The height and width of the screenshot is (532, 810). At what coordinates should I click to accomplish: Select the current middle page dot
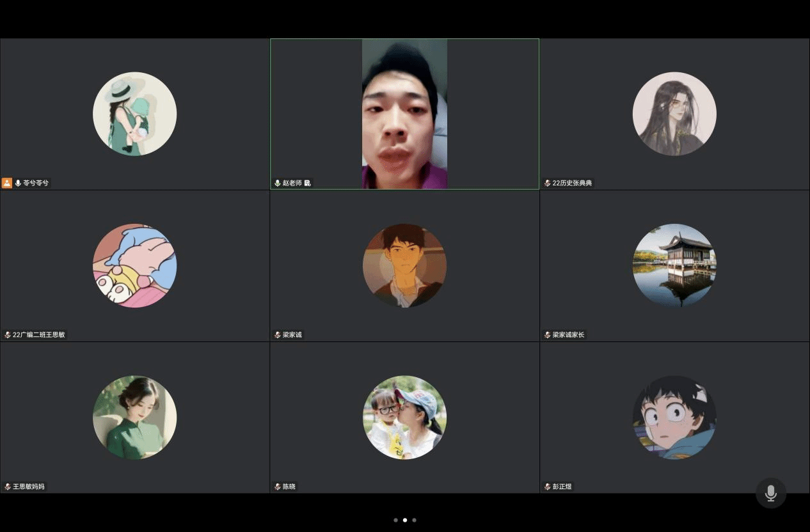tap(404, 520)
